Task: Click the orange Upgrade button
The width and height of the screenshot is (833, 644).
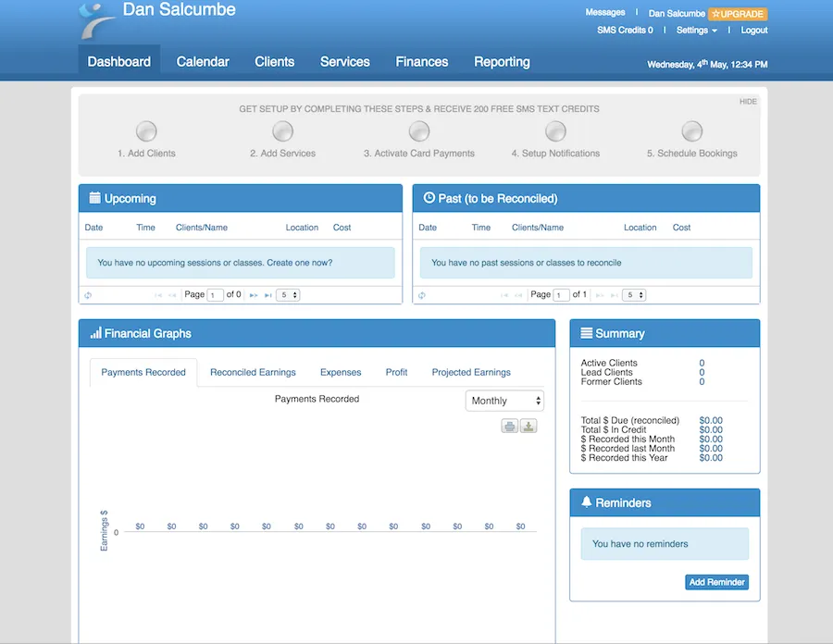Action: coord(738,14)
